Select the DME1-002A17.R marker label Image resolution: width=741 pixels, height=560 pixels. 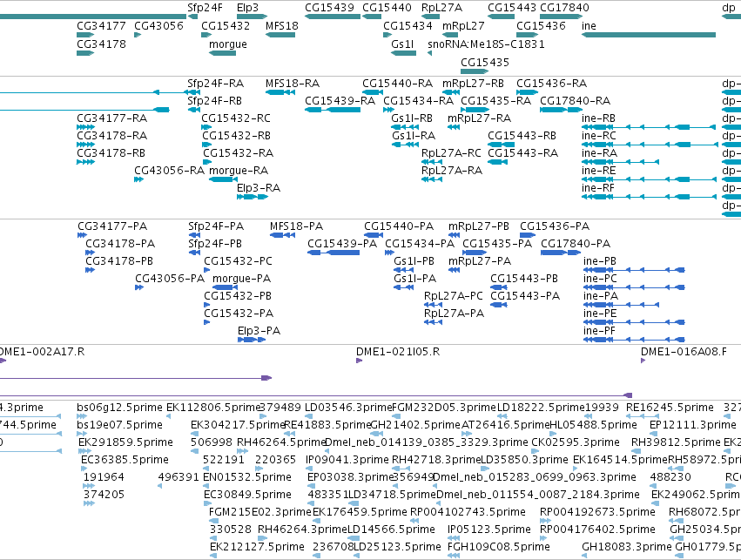42,352
